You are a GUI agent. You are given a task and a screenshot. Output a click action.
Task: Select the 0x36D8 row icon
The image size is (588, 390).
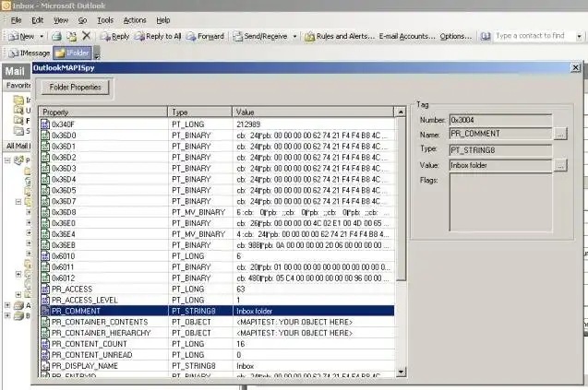tap(45, 212)
